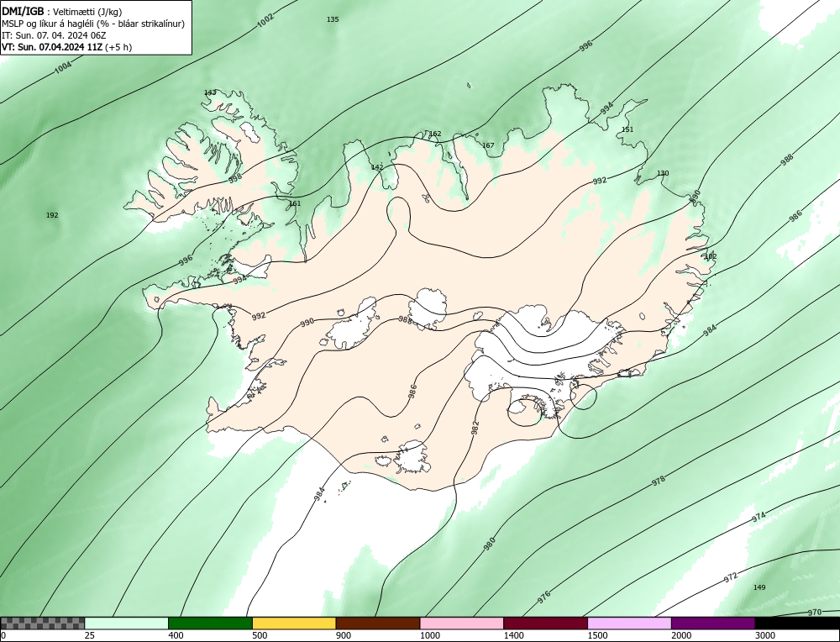
Task: Click the 976 isobar label
Action: click(x=543, y=596)
